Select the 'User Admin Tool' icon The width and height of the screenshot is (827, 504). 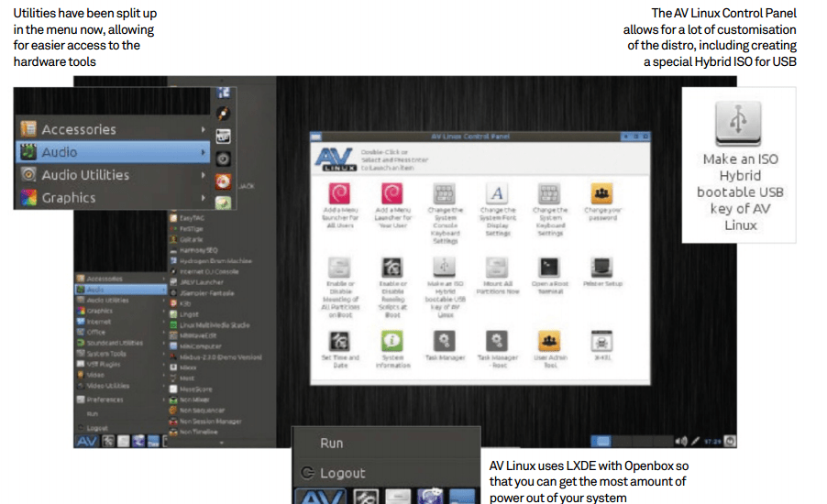click(549, 341)
